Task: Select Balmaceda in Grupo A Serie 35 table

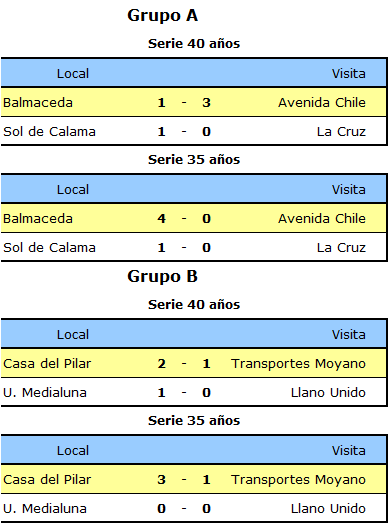Action: [38, 218]
